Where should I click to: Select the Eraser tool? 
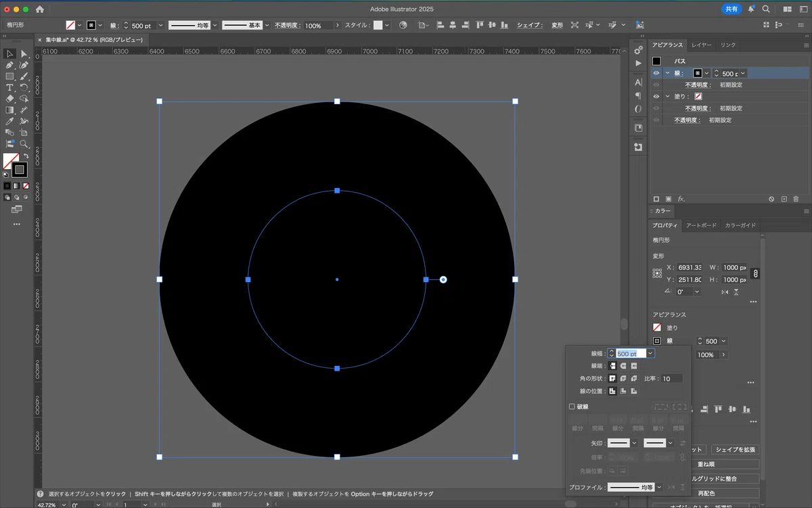pyautogui.click(x=10, y=99)
